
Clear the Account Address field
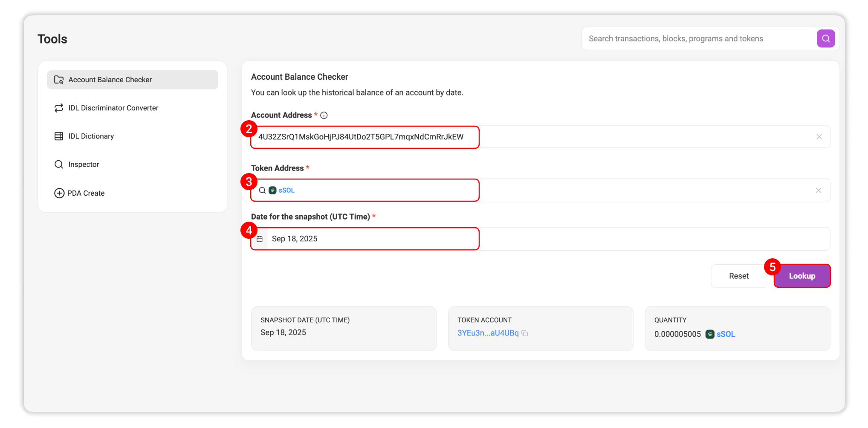click(819, 137)
